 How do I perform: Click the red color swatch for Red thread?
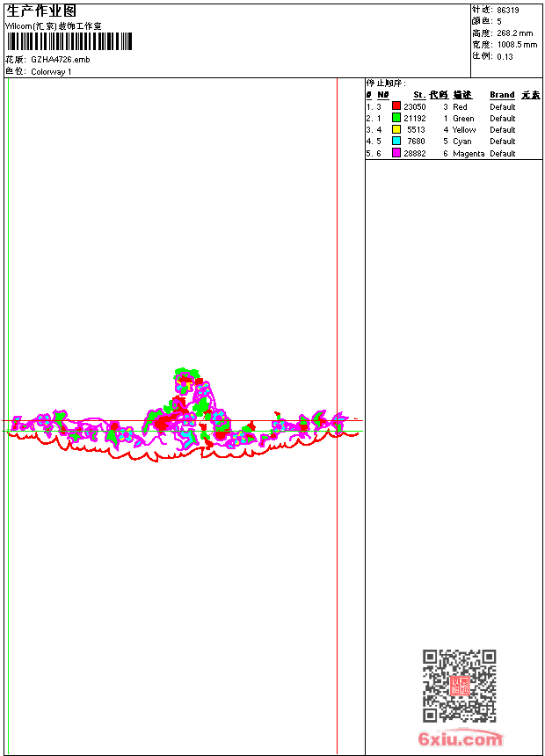point(396,105)
